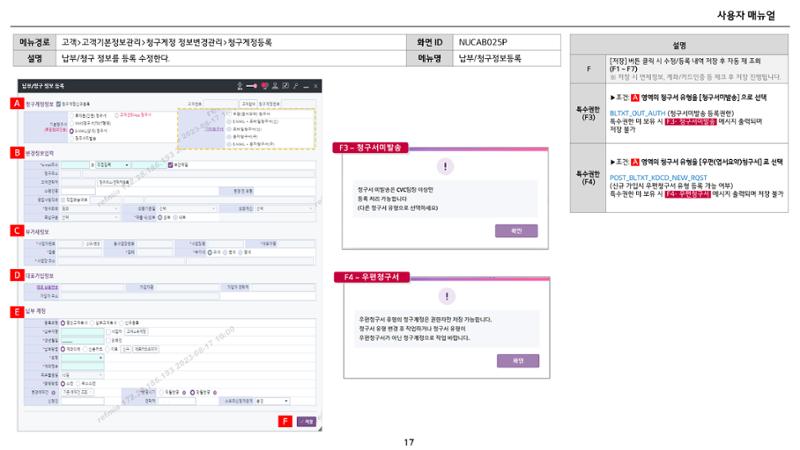
Task: Click the key-shaped icon in the dark title bar
Action: point(252,86)
